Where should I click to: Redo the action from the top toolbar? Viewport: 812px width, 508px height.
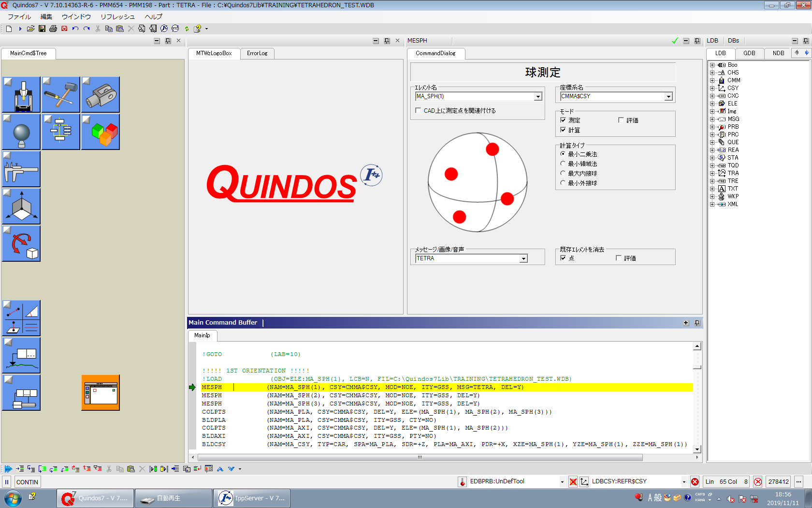pyautogui.click(x=87, y=29)
